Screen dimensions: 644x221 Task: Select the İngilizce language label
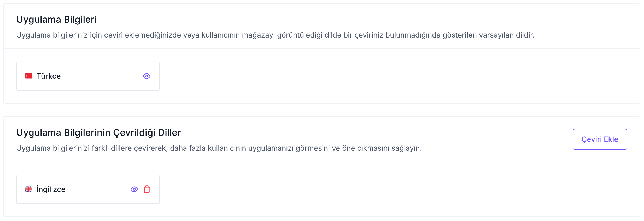point(51,189)
